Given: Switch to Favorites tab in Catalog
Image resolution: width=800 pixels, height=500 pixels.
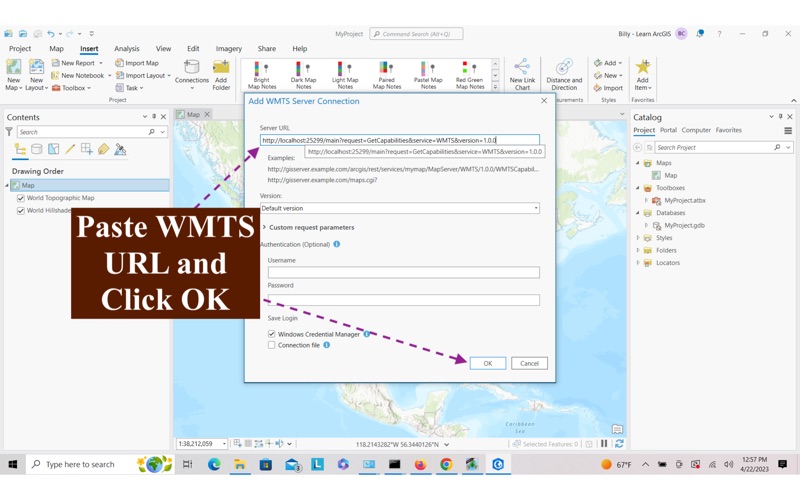Looking at the screenshot, I should click(728, 130).
